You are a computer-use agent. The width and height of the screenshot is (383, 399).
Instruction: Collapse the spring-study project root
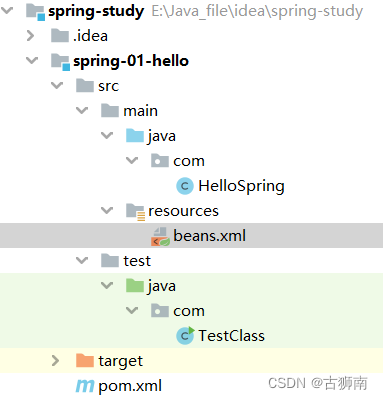[7, 10]
